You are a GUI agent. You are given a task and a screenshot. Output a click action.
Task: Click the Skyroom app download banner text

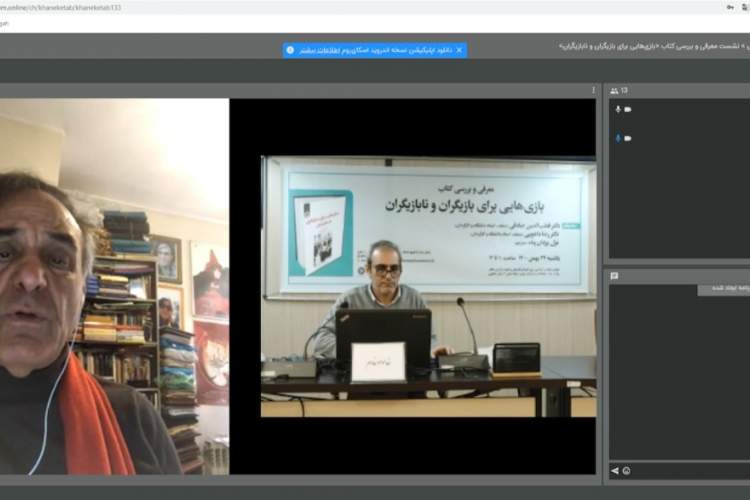[375, 50]
